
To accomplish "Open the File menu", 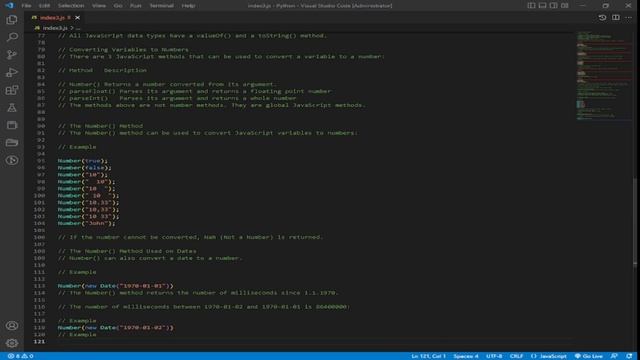I will coord(27,6).
